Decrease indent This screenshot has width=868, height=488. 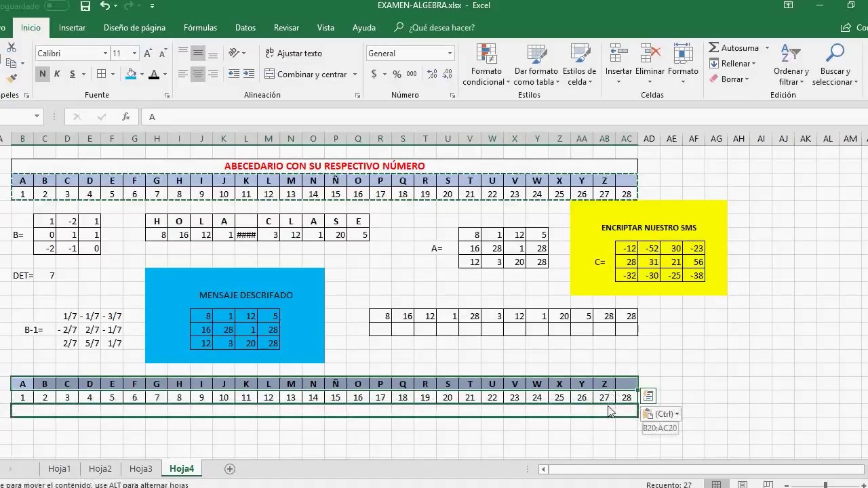[x=233, y=74]
